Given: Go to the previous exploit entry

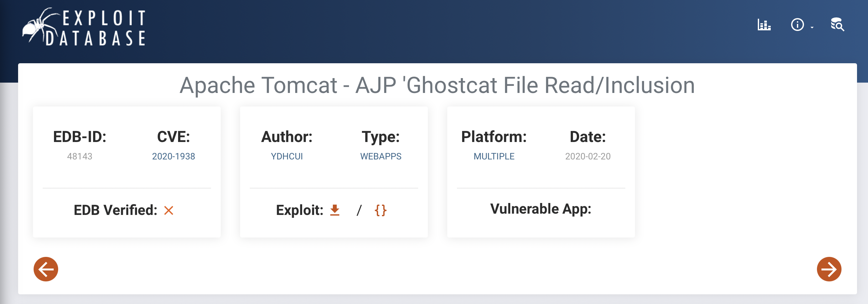Looking at the screenshot, I should coord(46,269).
